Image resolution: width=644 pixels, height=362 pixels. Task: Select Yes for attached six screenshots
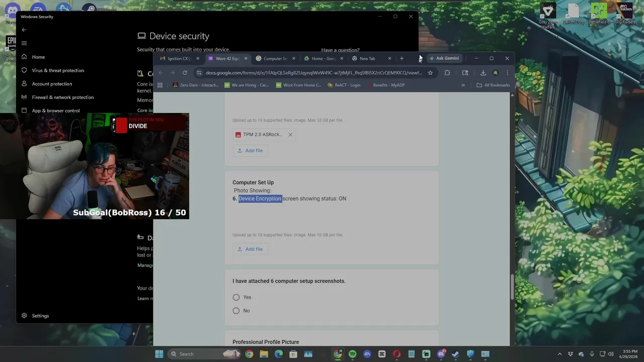click(236, 298)
